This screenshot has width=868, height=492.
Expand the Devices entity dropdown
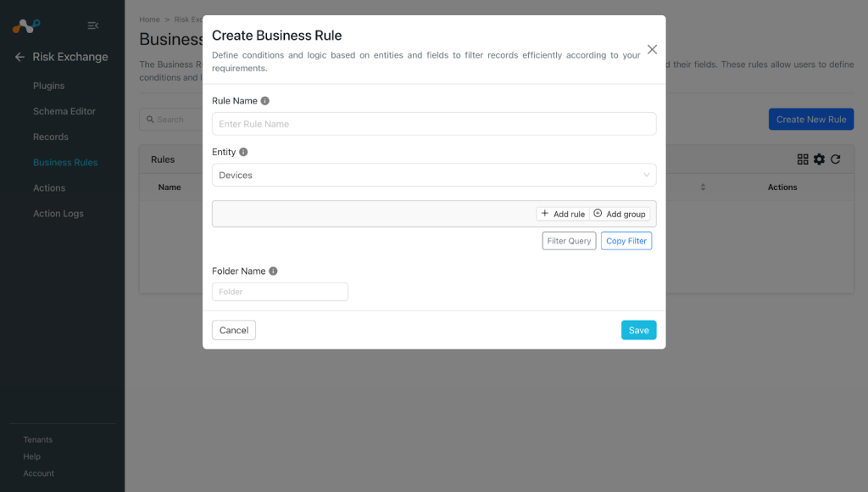[x=434, y=175]
